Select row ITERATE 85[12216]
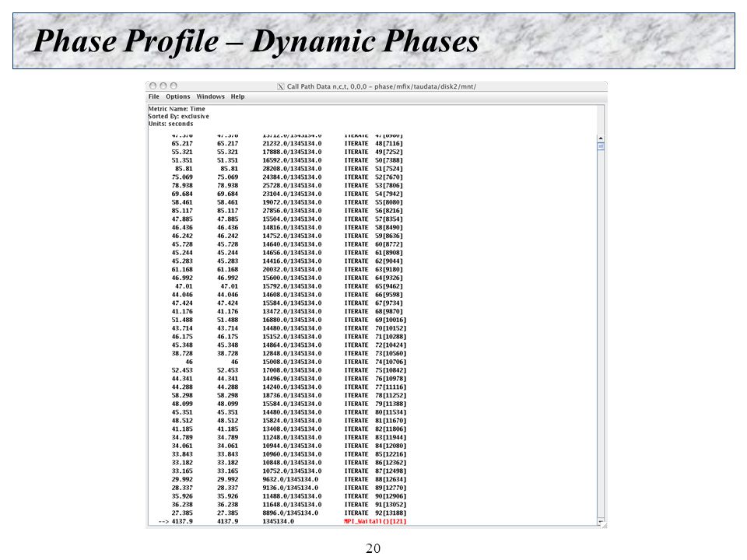 (x=289, y=454)
